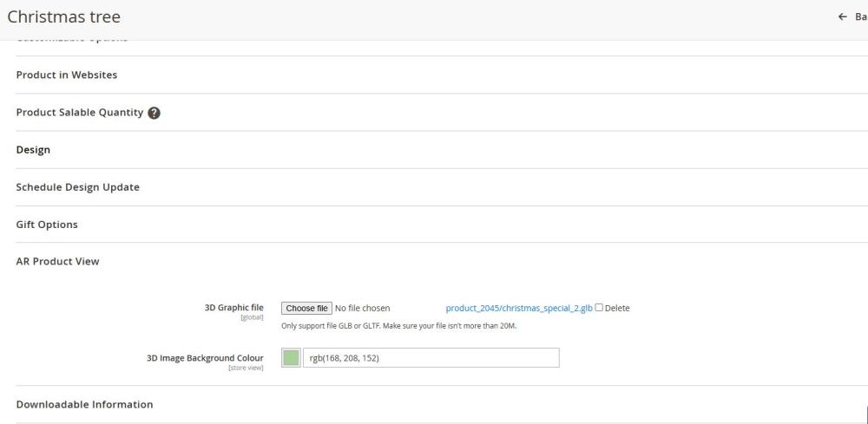Click the rgb(168, 208, 152) input field
This screenshot has height=424, width=868.
click(x=431, y=358)
